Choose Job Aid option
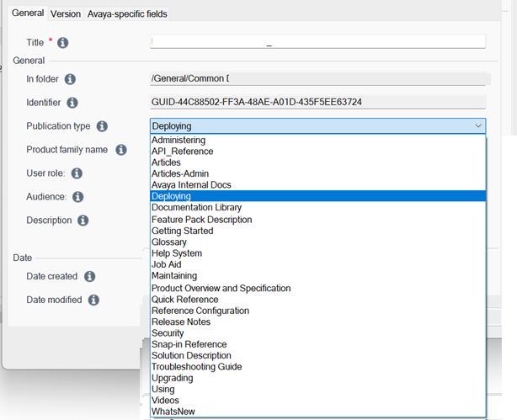517x420 pixels. [317, 264]
